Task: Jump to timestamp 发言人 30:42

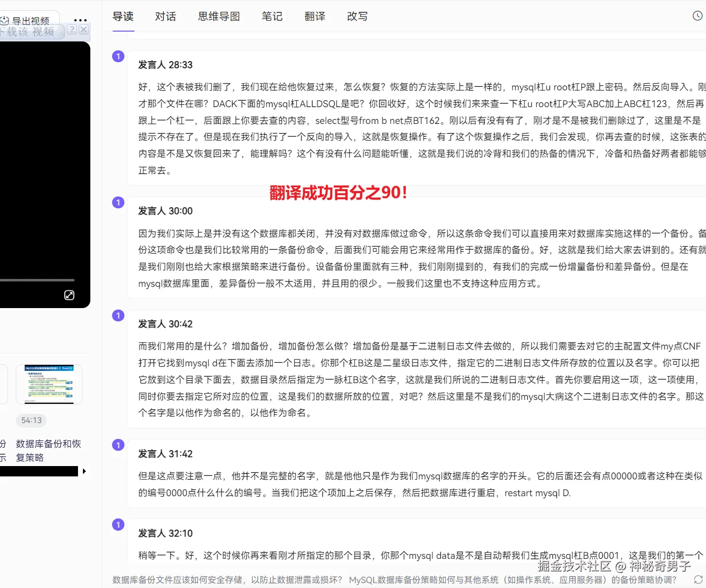Action: (165, 324)
